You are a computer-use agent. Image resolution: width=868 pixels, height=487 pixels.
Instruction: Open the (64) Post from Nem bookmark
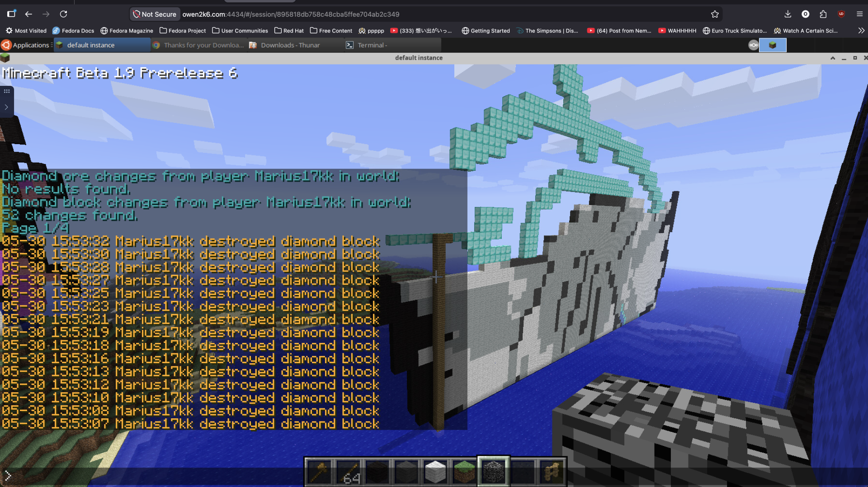coord(619,31)
